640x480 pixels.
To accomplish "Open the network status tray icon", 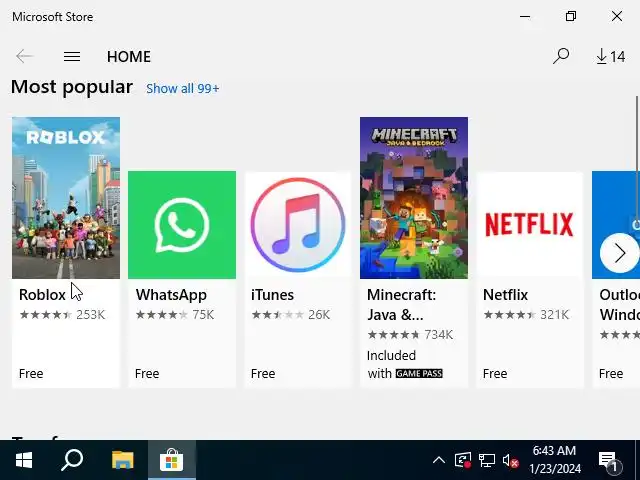I will point(487,460).
